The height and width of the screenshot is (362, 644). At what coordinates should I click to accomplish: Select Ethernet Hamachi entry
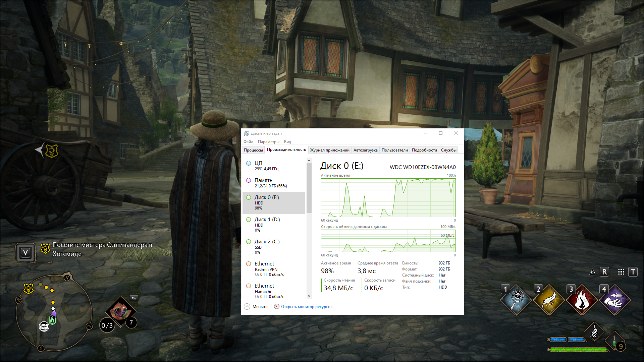click(274, 291)
